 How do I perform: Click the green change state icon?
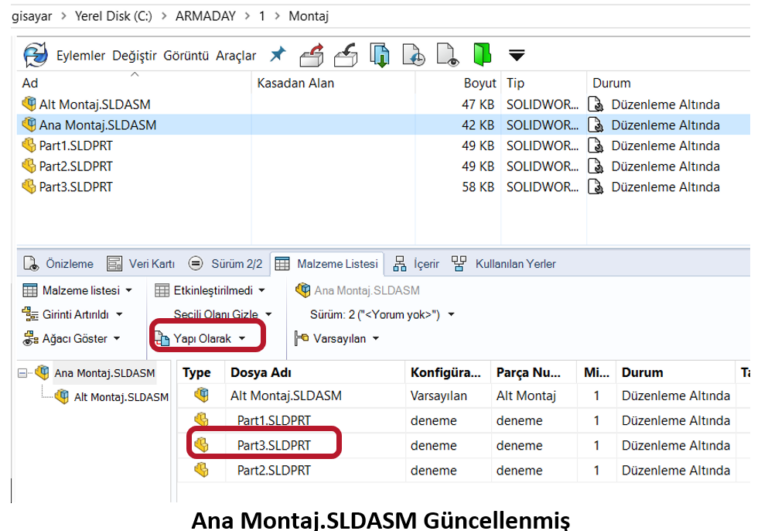(x=482, y=55)
